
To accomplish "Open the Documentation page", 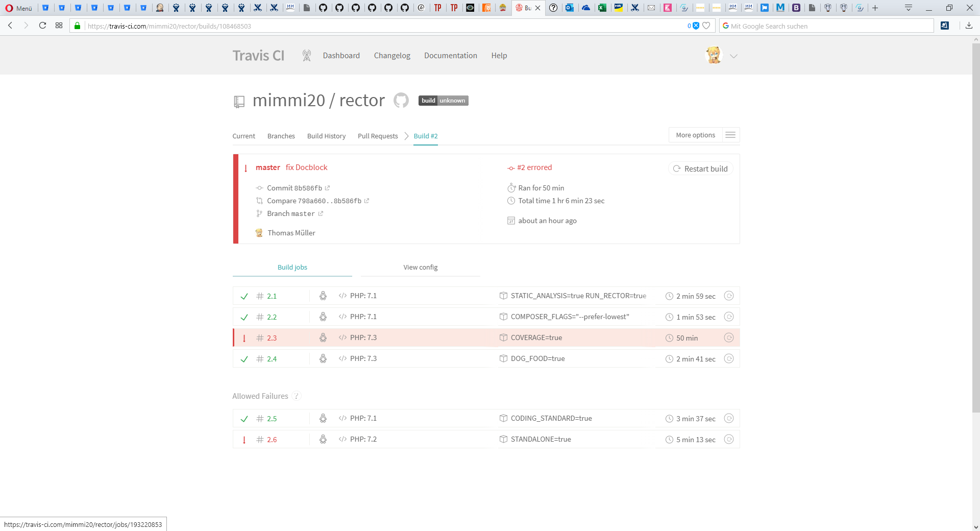I will coord(451,56).
